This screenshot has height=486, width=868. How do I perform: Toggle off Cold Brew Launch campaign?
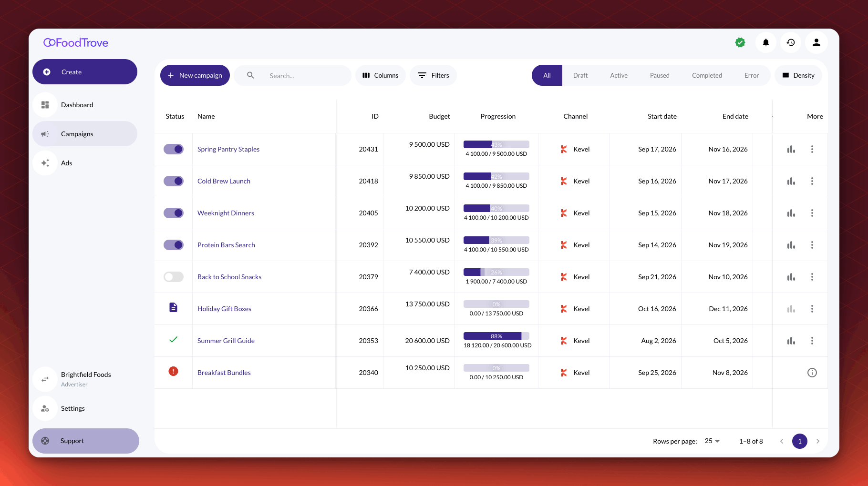tap(174, 181)
